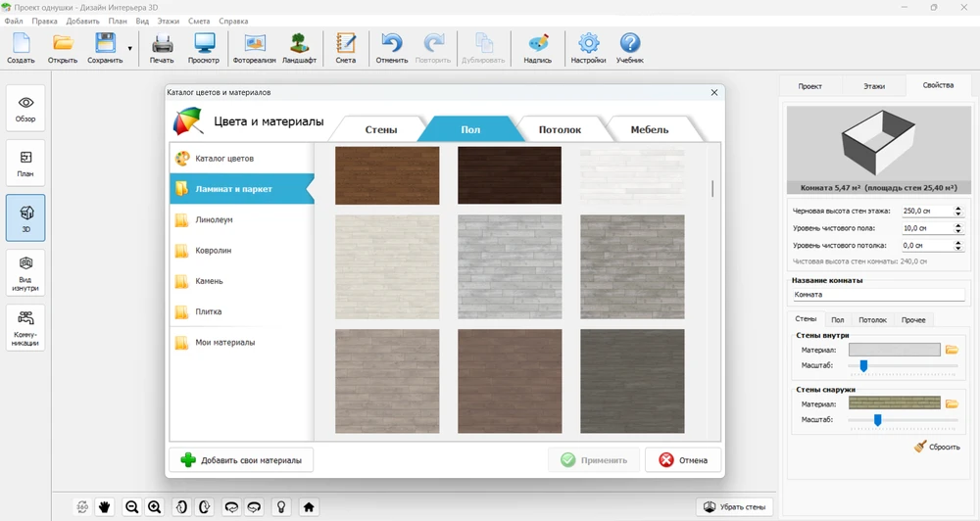Open the Учебник help icon

tap(630, 46)
